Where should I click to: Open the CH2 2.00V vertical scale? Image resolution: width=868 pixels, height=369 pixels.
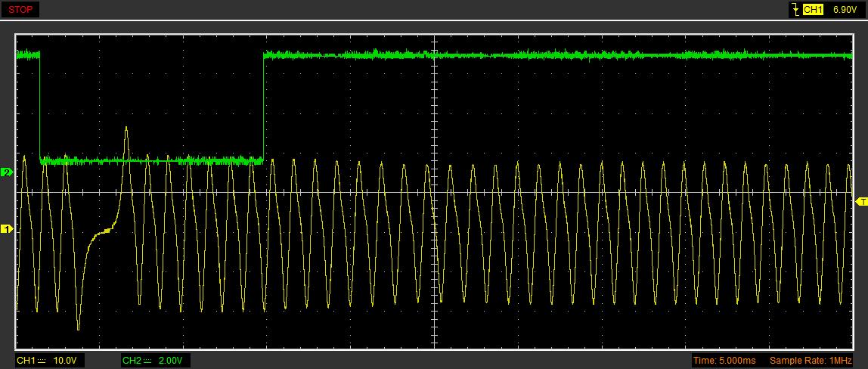[170, 361]
